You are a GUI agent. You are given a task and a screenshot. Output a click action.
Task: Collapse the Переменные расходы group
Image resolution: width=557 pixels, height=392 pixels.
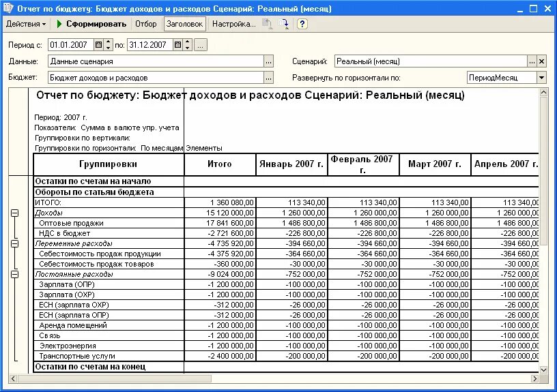tap(14, 243)
